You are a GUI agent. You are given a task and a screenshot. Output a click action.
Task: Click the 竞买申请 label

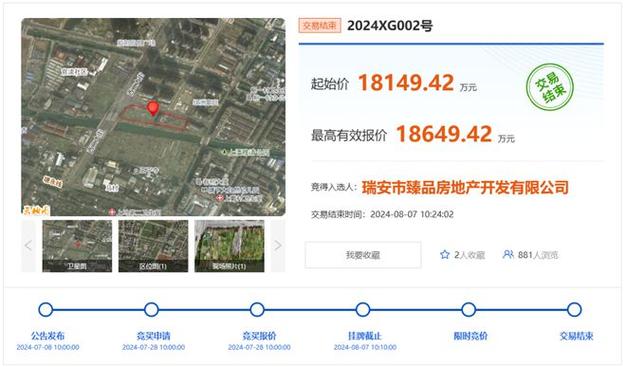click(x=154, y=336)
